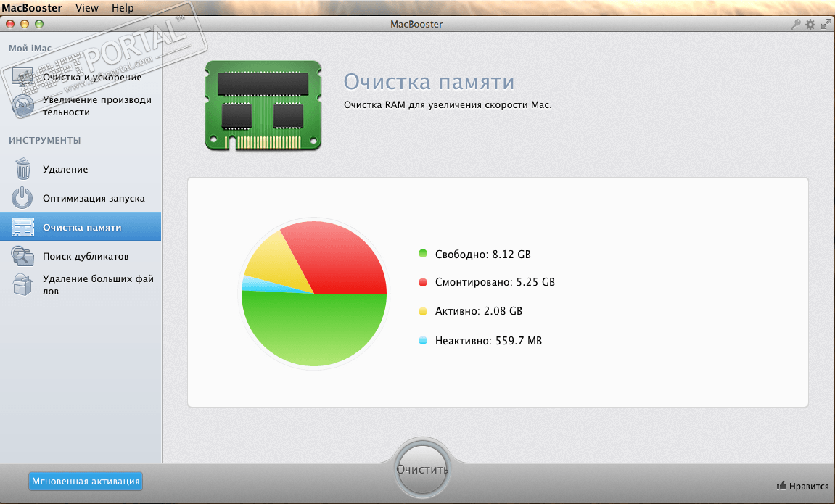Click the green dot next to Свободно
The image size is (835, 504).
(423, 253)
